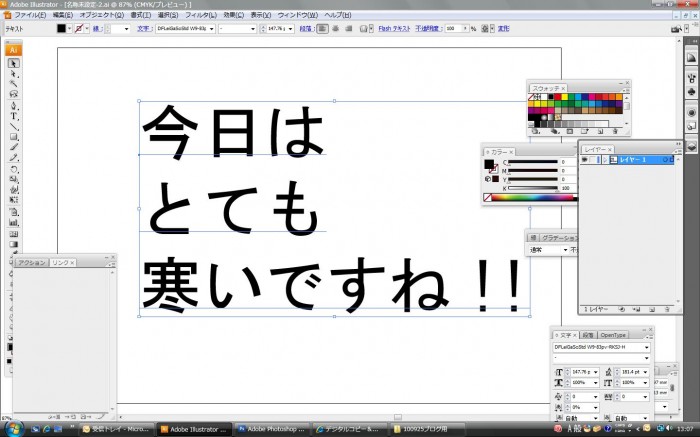The height and width of the screenshot is (437, 700).
Task: Click Make New Layer icon in Layers panel
Action: click(x=652, y=309)
